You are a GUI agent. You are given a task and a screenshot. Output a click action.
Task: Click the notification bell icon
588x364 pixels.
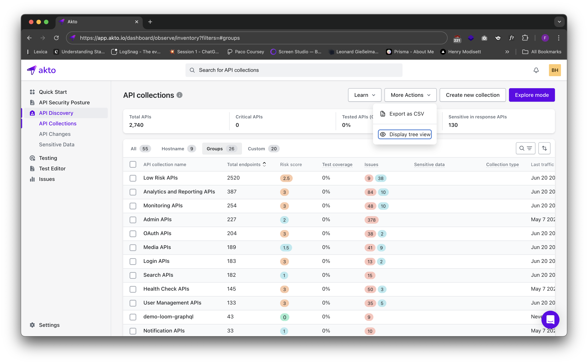click(536, 70)
